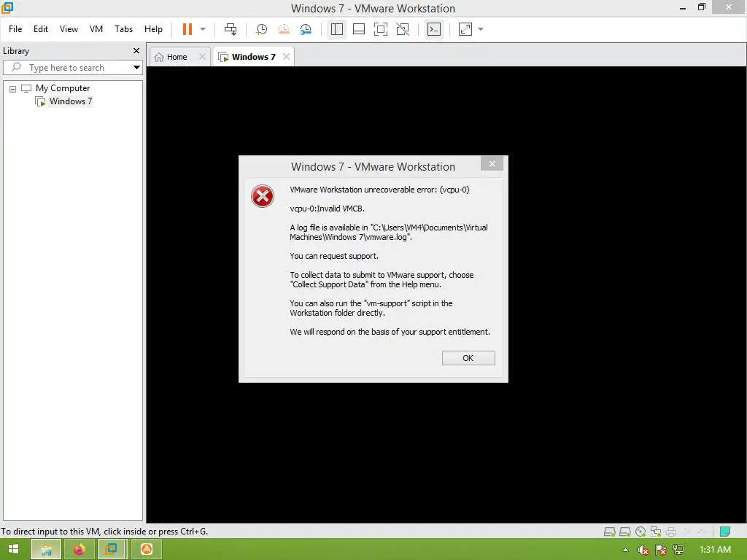Close the unrecoverable error dialog
The image size is (747, 560).
point(492,164)
